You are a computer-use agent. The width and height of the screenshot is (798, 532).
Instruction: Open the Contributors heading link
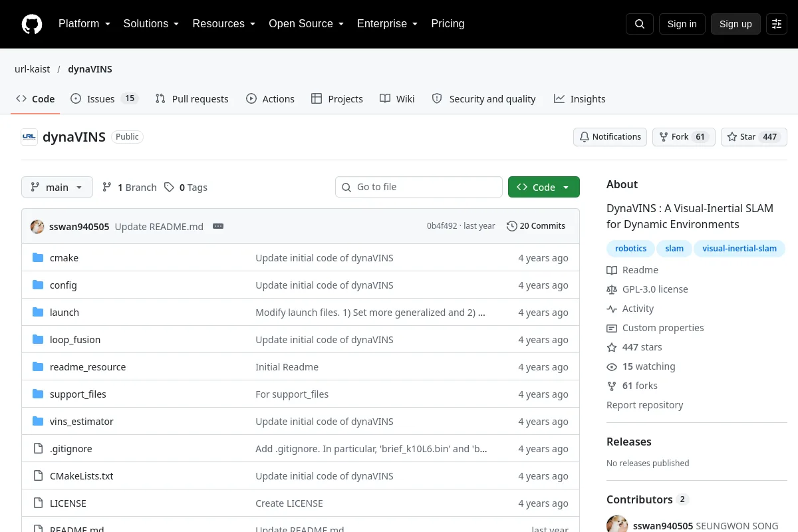point(647,499)
